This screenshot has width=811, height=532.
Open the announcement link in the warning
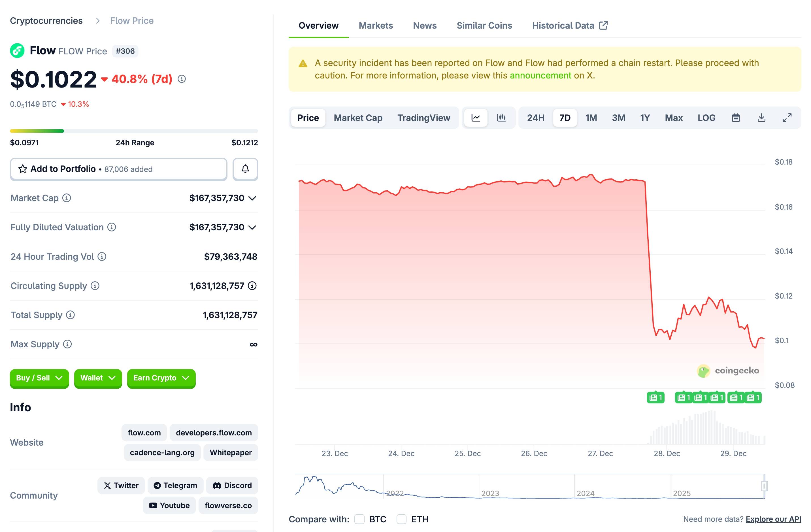click(x=540, y=75)
